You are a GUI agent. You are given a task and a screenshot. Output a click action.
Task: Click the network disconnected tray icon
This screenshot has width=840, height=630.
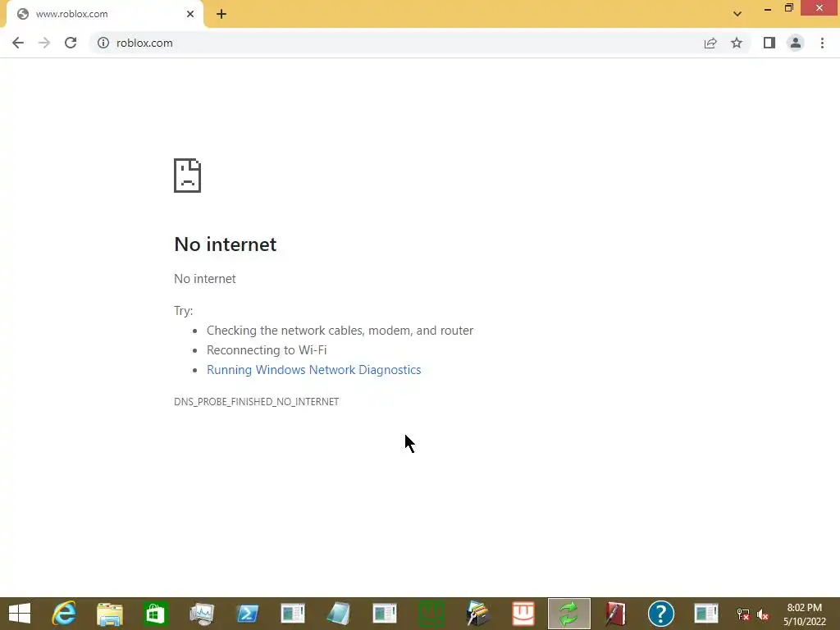[743, 614]
